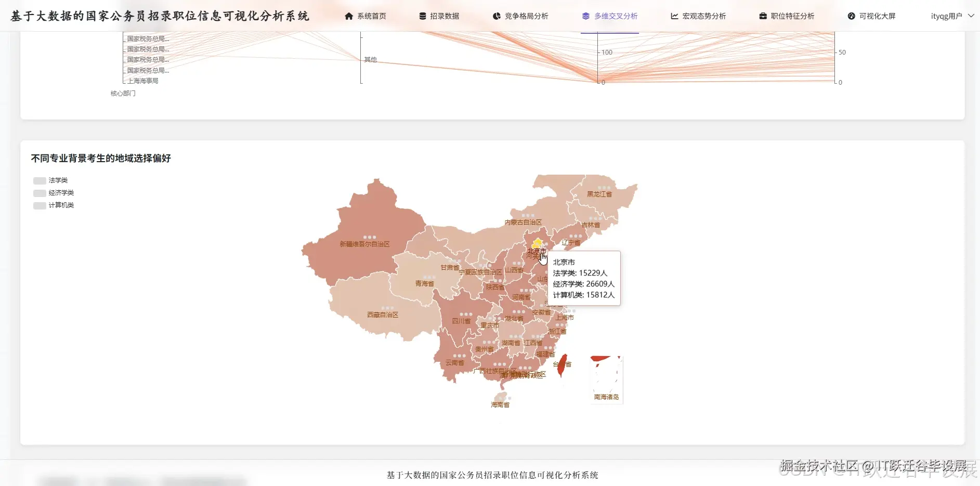Click the briefcase icon beside 职位特征分析

(763, 16)
